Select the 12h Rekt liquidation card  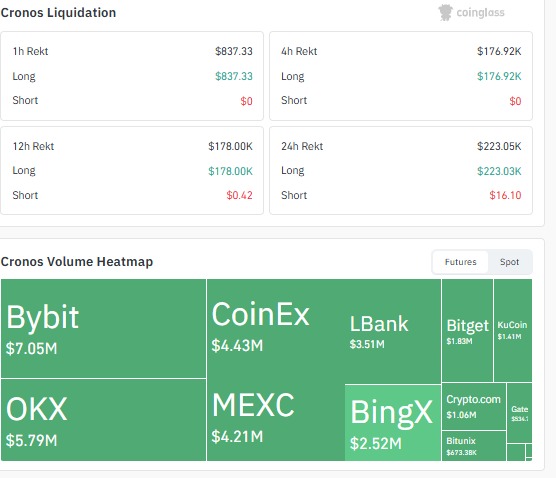pos(132,171)
